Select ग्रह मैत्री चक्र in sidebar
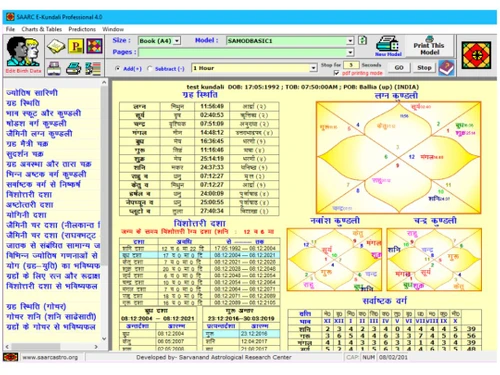 [27, 143]
